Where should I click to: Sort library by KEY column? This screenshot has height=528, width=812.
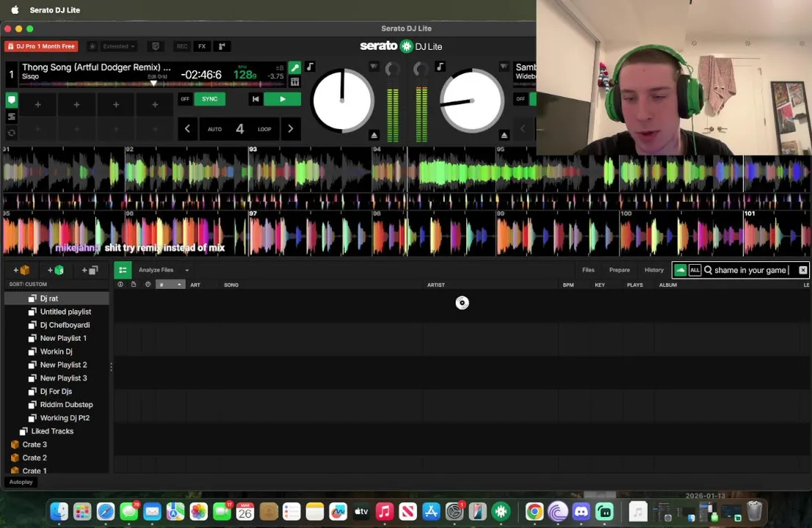coord(599,285)
